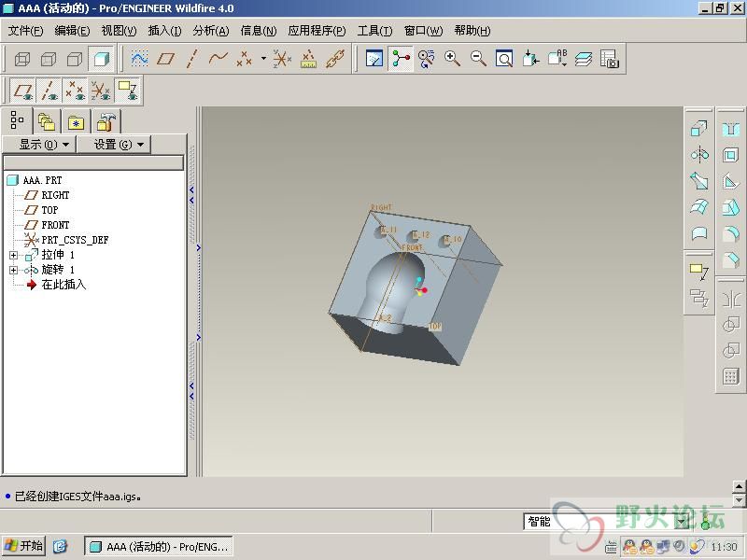Click the datum point tool icon
747x560 pixels.
(x=245, y=59)
